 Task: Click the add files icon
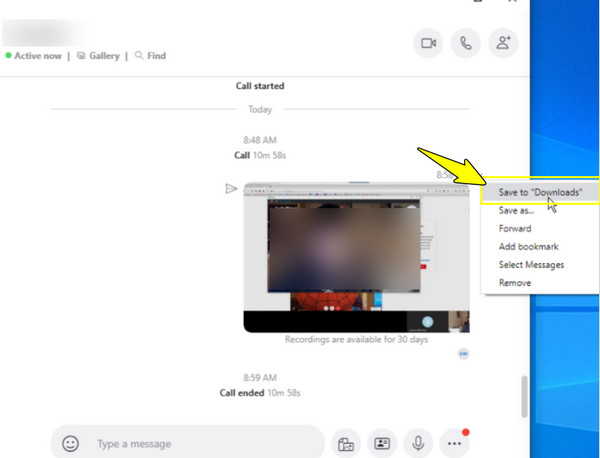pos(346,443)
